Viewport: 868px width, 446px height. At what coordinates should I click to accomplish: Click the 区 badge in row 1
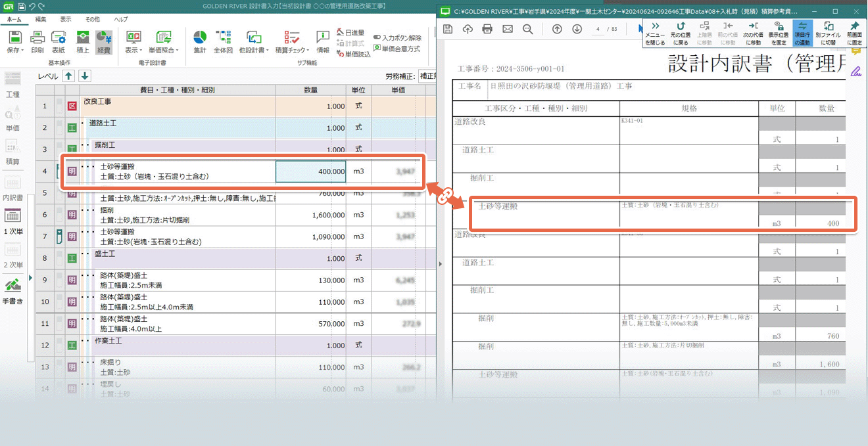point(72,106)
